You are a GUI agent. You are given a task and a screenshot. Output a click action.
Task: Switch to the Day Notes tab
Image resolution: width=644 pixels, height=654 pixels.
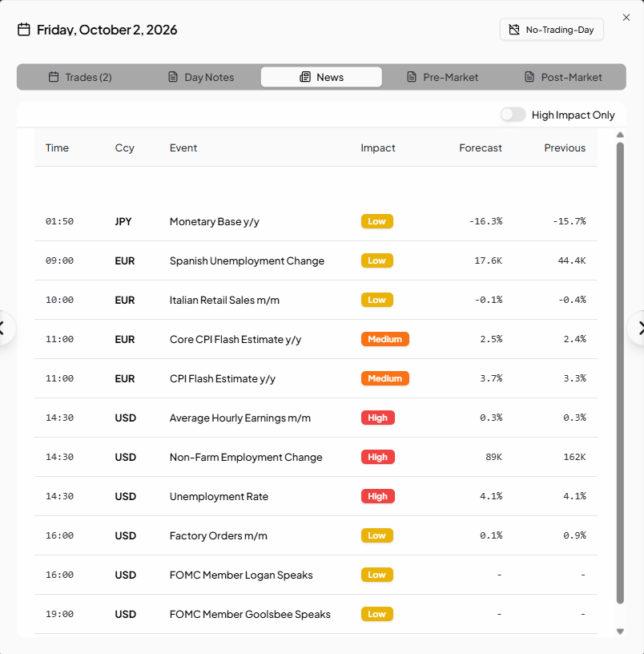[201, 77]
